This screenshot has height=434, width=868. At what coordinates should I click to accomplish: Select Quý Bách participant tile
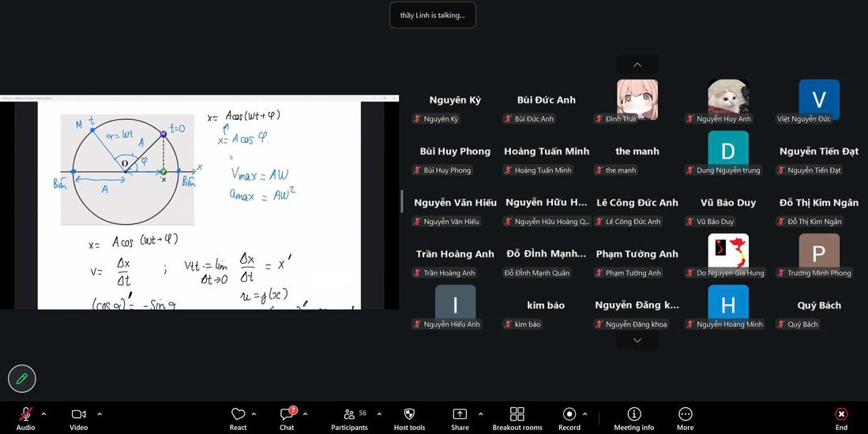[x=819, y=306]
